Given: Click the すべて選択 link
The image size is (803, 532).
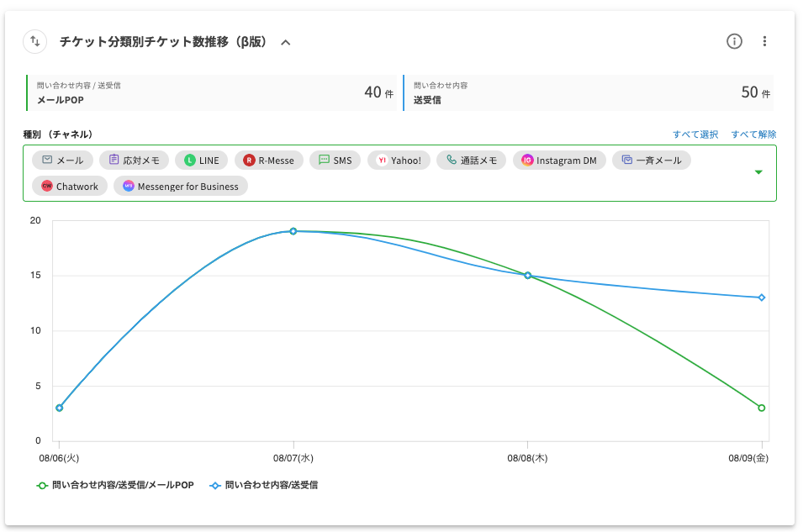Looking at the screenshot, I should pos(695,134).
